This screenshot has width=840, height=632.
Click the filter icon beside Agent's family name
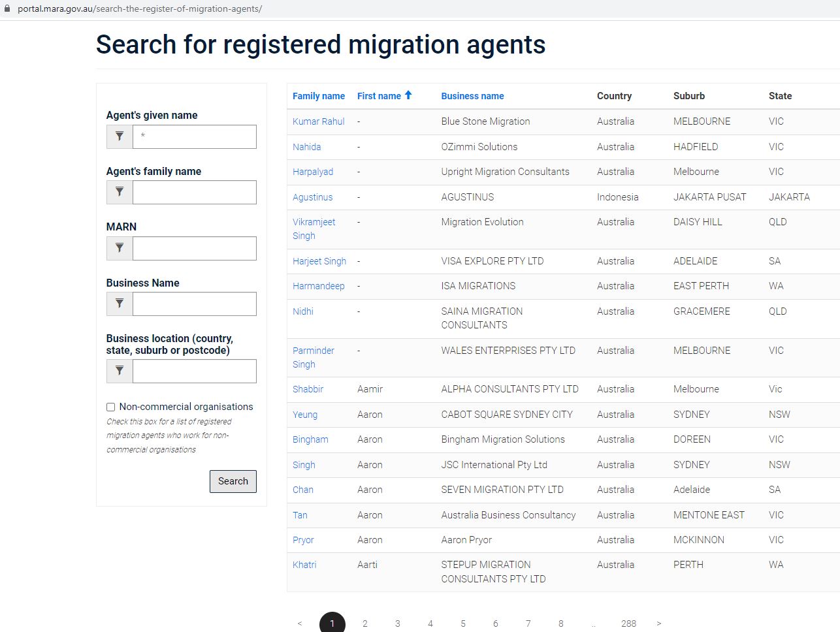coord(120,192)
